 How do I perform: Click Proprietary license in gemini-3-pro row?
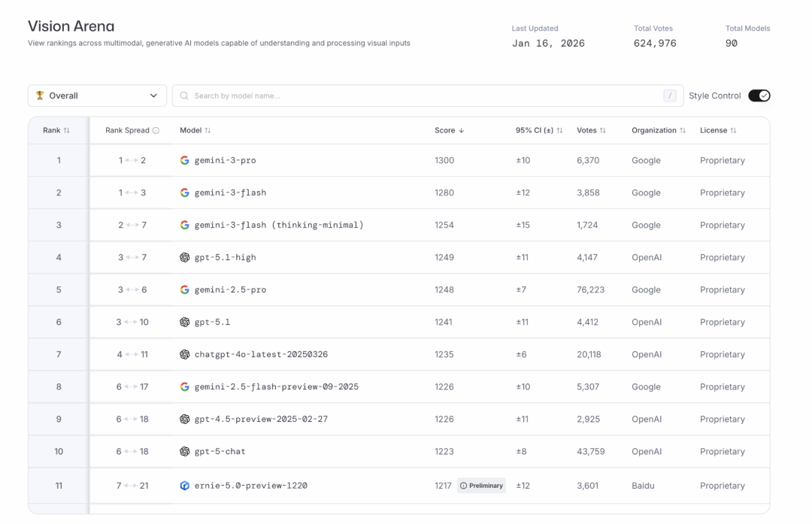click(x=723, y=161)
